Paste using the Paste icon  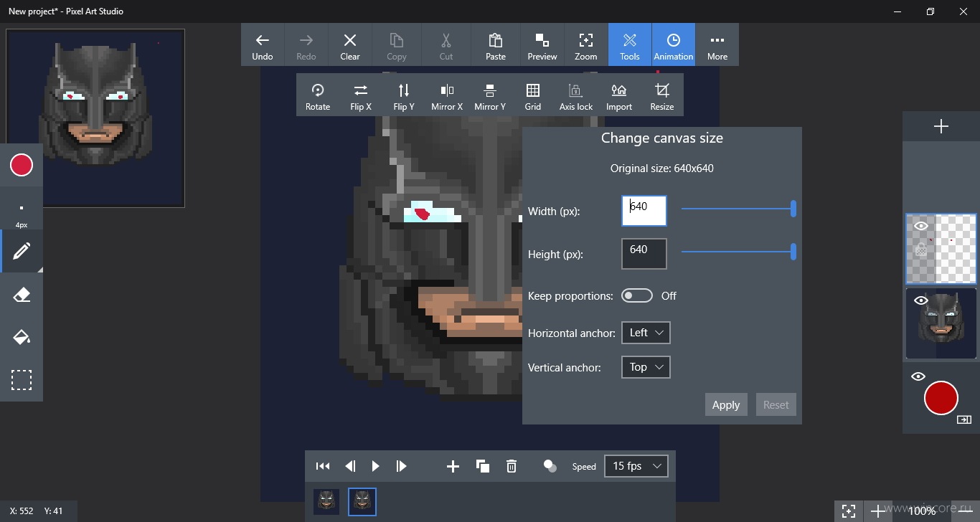pos(496,45)
